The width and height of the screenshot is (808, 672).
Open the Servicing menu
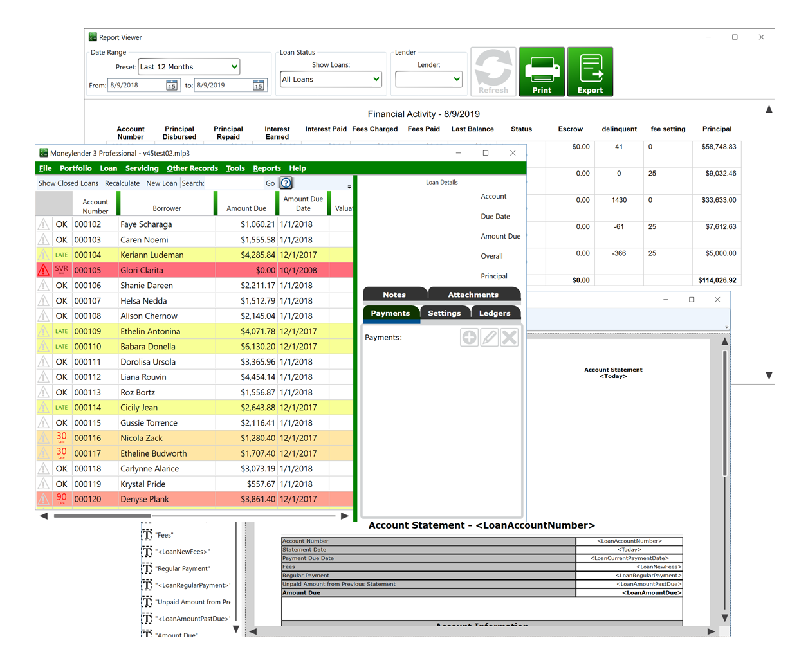click(142, 168)
